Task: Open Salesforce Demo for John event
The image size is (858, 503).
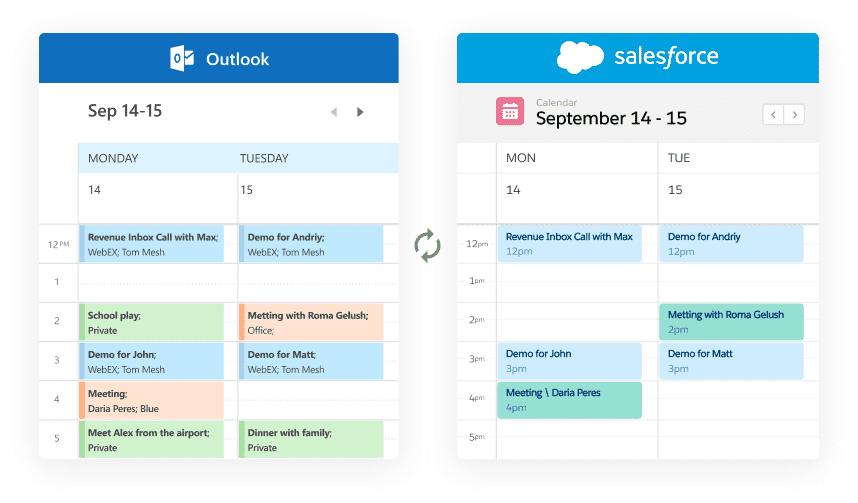Action: point(570,361)
